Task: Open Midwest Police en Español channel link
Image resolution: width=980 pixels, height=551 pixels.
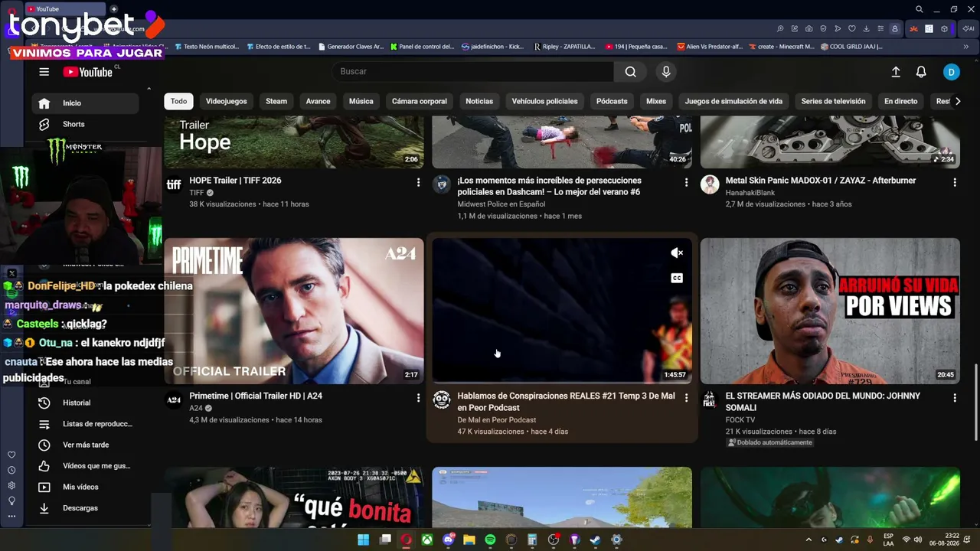Action: [x=501, y=204]
